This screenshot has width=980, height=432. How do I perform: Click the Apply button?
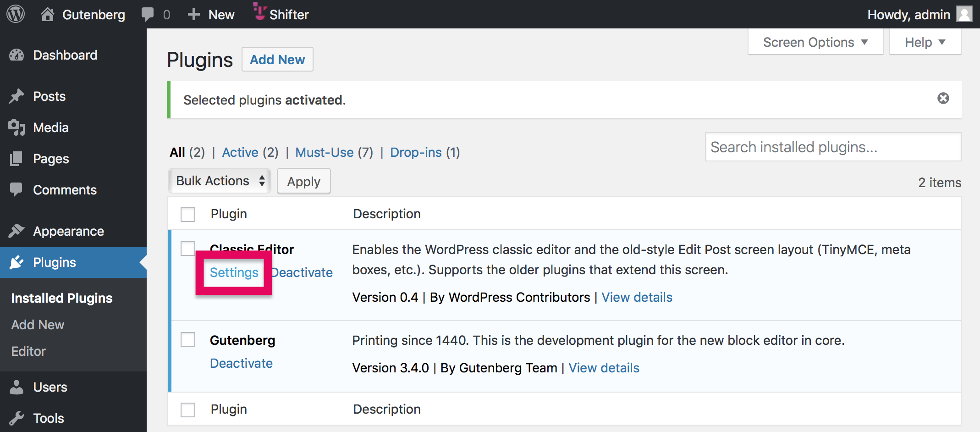tap(303, 182)
